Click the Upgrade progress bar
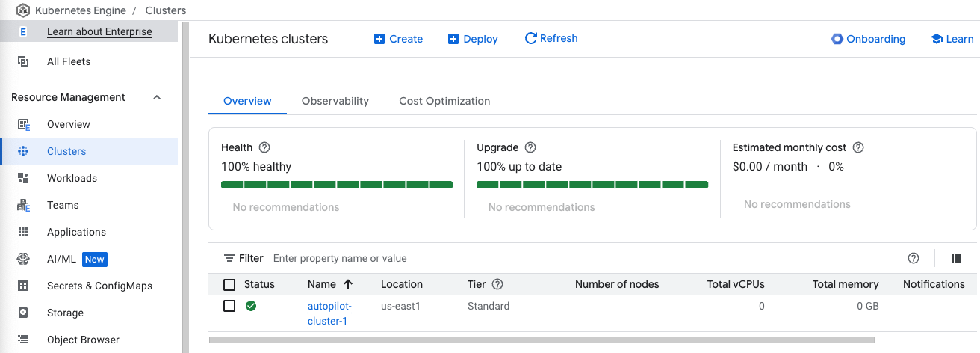 click(592, 185)
